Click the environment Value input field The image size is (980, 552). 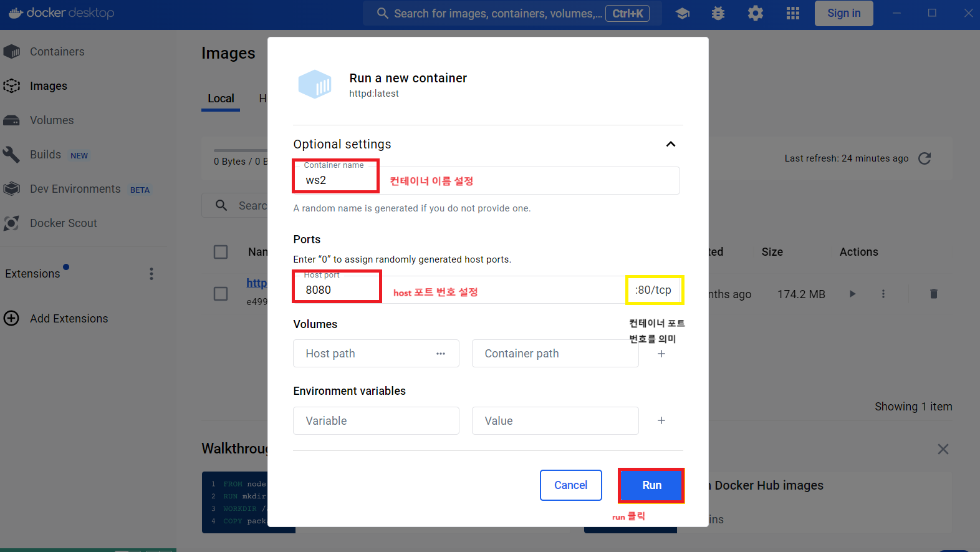[555, 421]
